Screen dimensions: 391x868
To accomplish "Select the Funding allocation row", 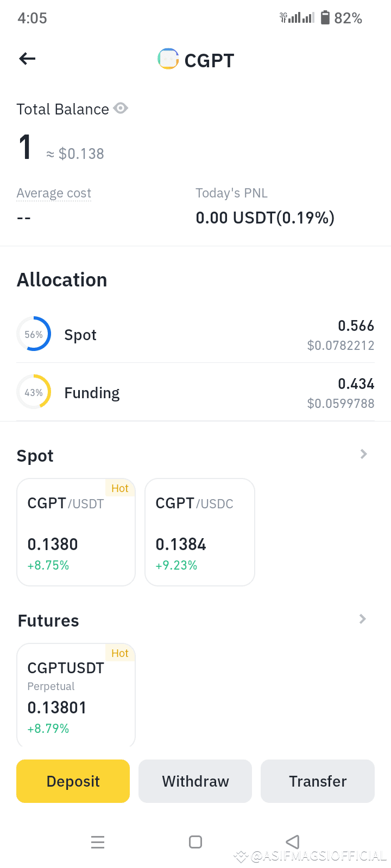I will point(195,392).
